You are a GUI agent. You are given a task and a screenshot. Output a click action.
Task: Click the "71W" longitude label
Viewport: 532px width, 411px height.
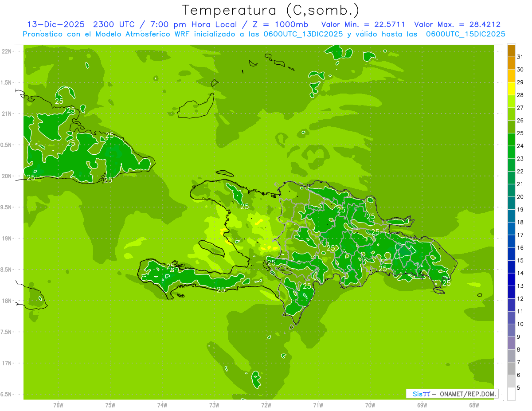(318, 405)
